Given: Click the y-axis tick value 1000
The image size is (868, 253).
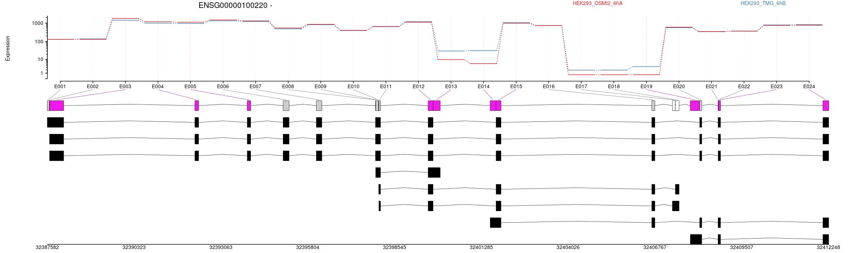Looking at the screenshot, I should (38, 23).
